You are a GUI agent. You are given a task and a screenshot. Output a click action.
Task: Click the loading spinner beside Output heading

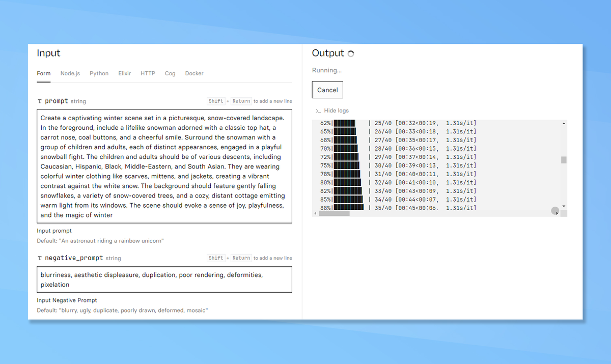click(x=350, y=52)
